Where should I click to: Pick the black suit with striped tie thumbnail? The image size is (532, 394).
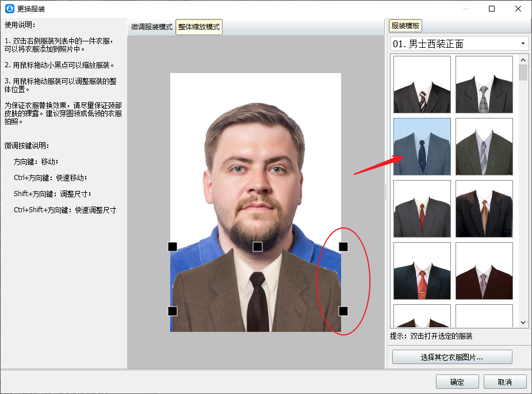(422, 85)
